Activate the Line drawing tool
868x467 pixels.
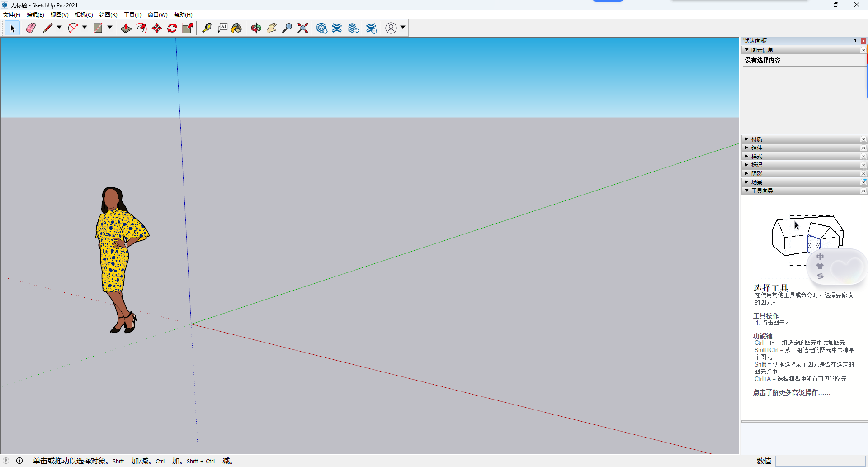point(48,28)
